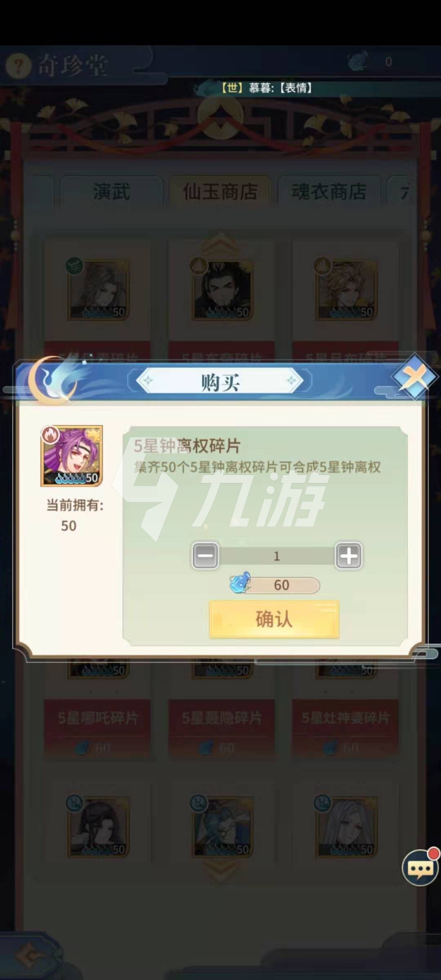This screenshot has width=441, height=980.
Task: Confirm purchase with 确认 button
Action: (274, 619)
